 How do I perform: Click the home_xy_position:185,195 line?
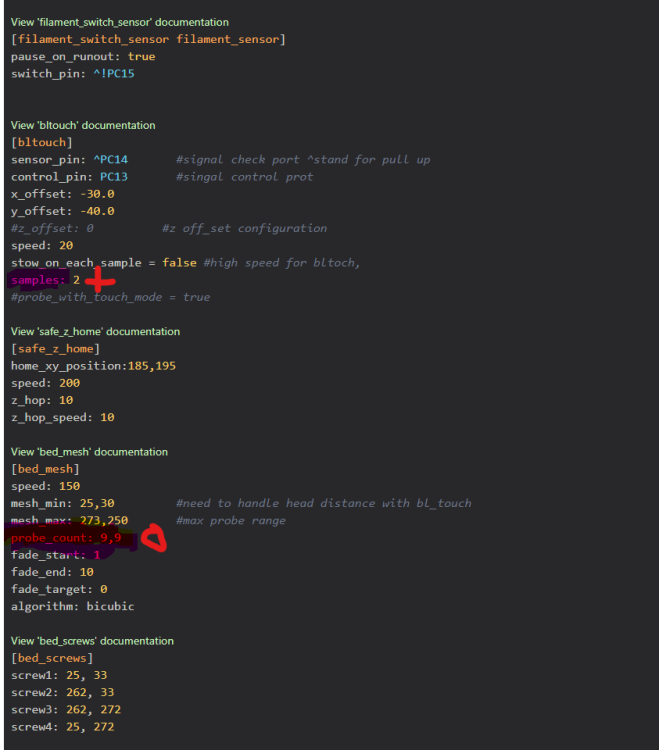point(93,366)
